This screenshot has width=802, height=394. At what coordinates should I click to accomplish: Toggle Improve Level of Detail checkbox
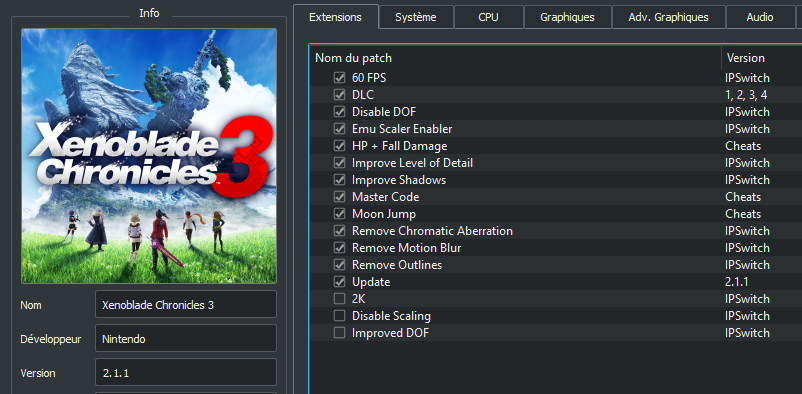[x=339, y=163]
